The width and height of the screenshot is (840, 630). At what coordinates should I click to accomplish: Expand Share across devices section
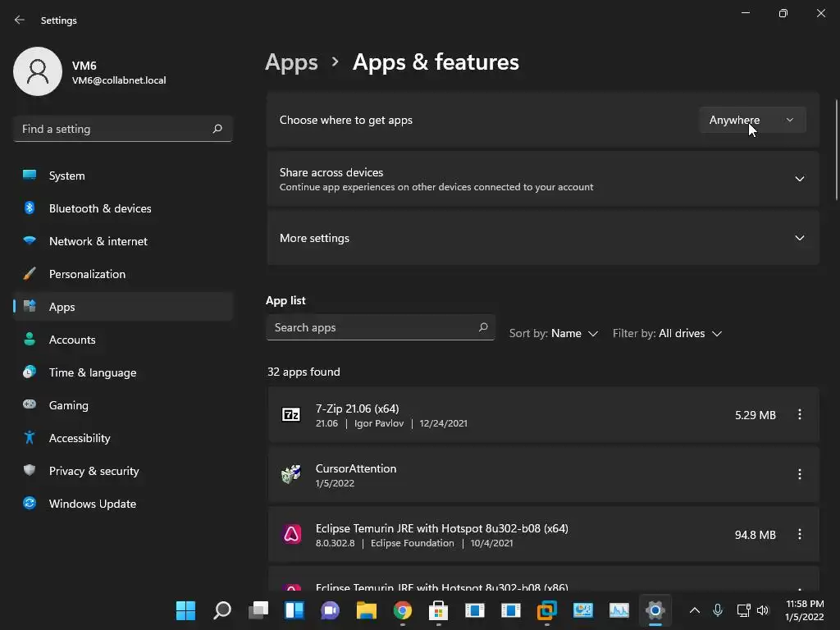pos(543,179)
